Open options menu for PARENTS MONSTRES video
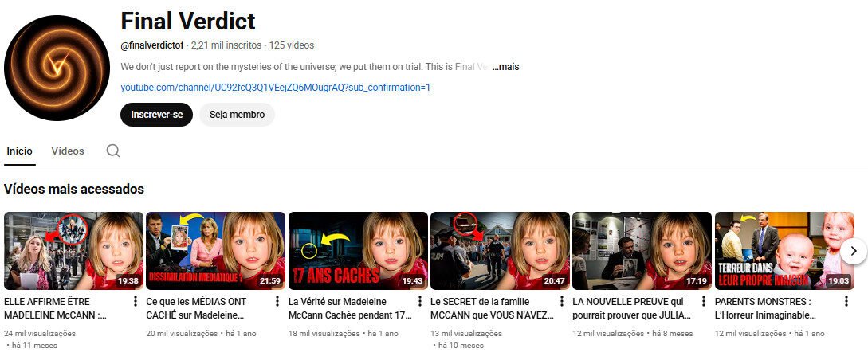 pos(845,302)
